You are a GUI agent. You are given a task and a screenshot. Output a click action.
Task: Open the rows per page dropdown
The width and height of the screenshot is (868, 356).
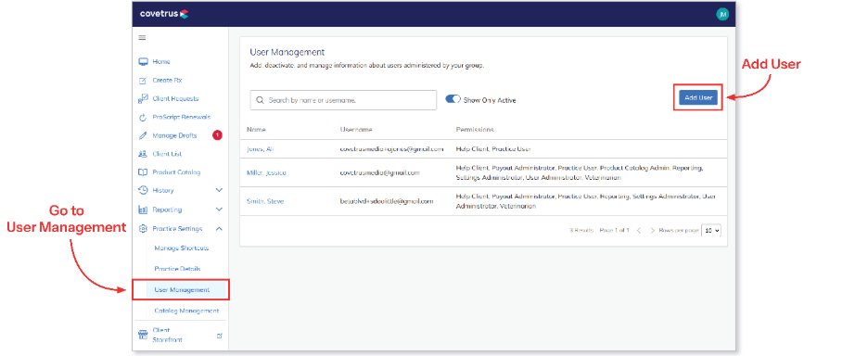[x=711, y=230]
